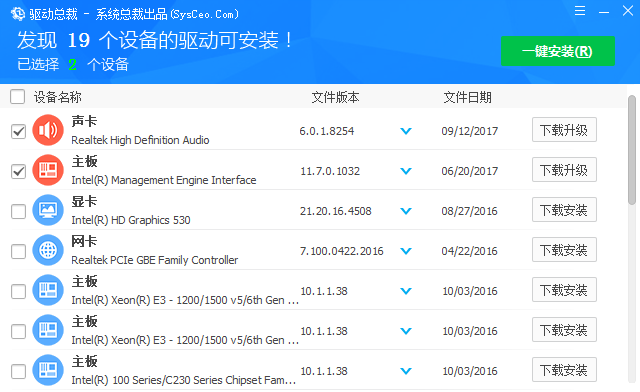640x392 pixels.
Task: Click the gear logo icon in title bar
Action: 18,14
